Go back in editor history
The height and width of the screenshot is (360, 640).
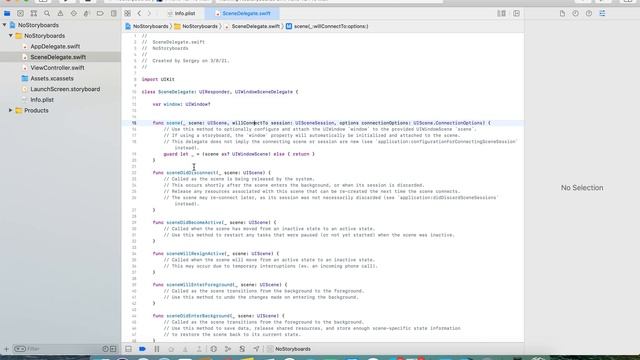[139, 13]
